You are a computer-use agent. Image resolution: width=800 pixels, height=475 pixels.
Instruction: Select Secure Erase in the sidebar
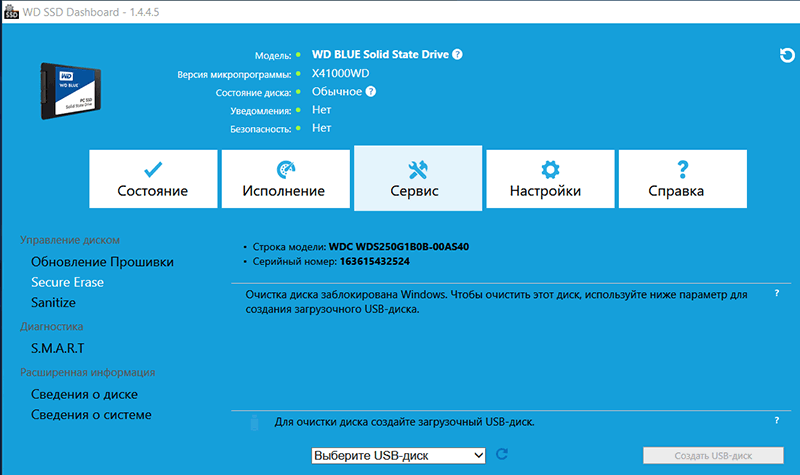(67, 282)
